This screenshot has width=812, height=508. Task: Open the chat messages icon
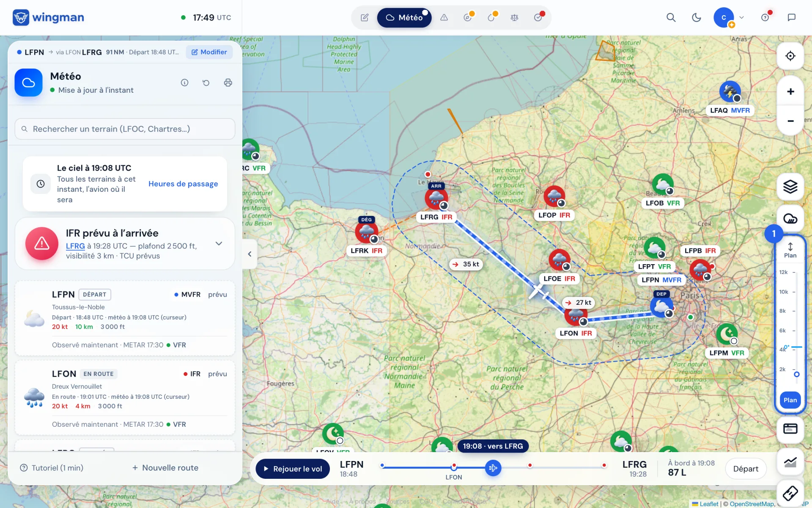point(791,17)
